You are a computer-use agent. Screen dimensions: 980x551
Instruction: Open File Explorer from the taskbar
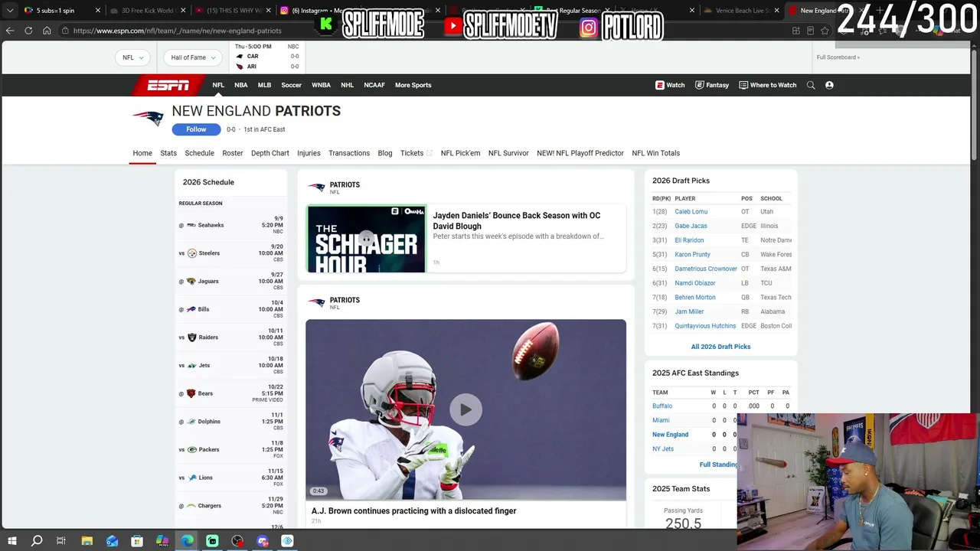[x=87, y=541]
